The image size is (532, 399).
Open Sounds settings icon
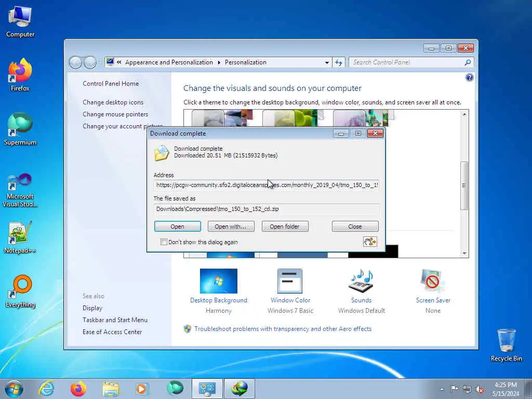click(362, 281)
